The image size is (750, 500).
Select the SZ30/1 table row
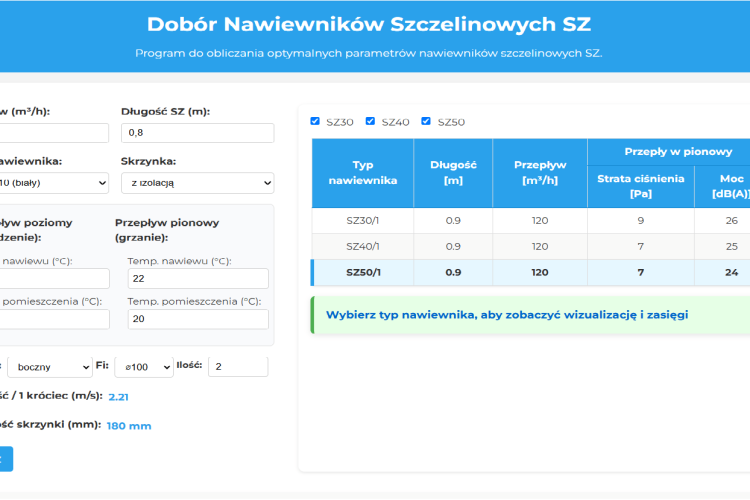point(530,221)
